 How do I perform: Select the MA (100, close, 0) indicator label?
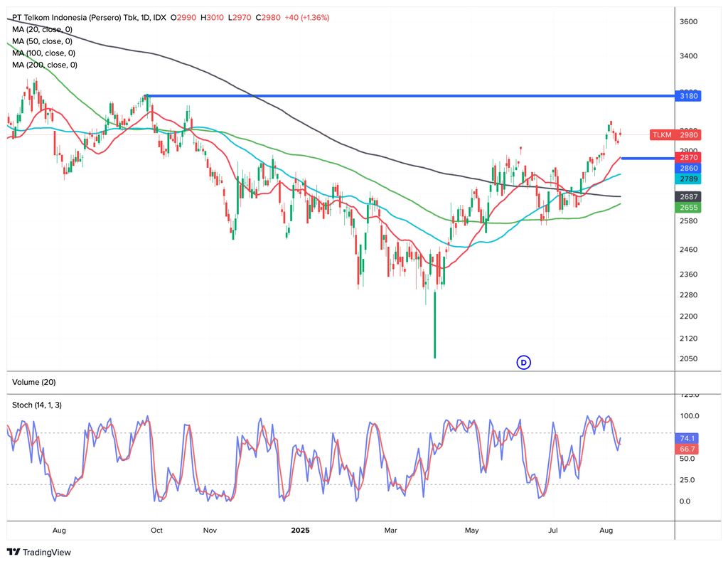[x=43, y=53]
